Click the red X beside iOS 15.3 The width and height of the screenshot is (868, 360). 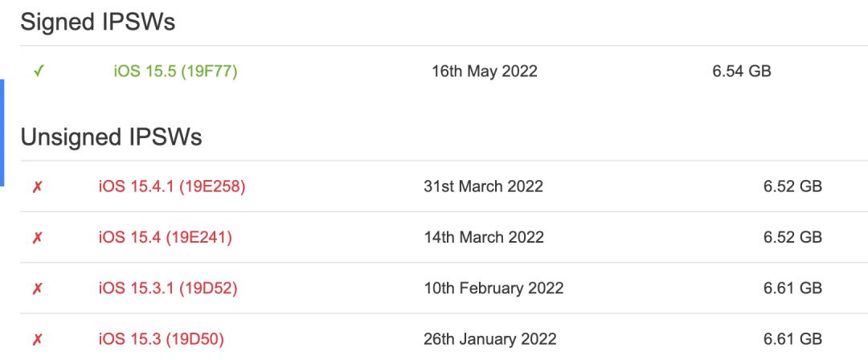tap(37, 339)
